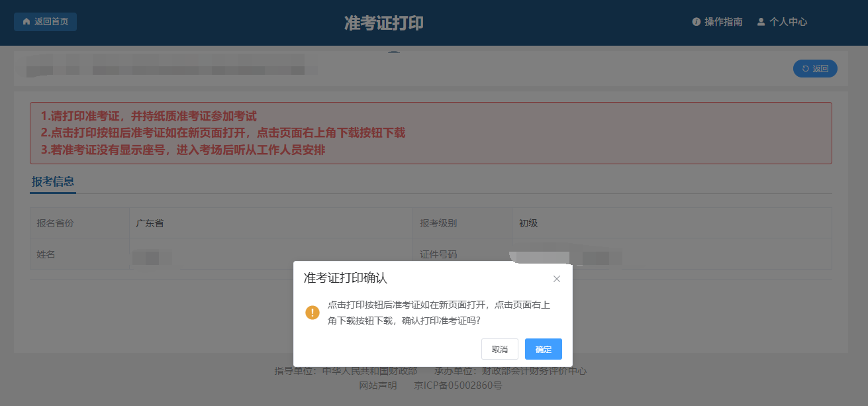Switch to the 报考信息 tab

pyautogui.click(x=53, y=181)
